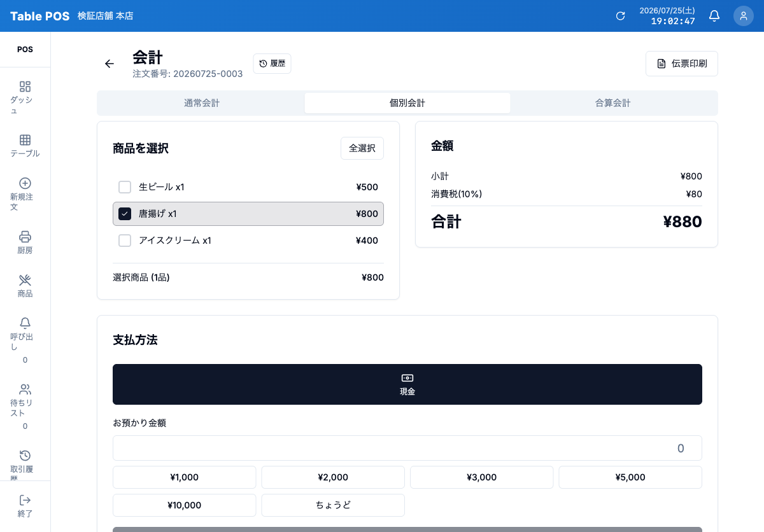Click the アイスクリーム price ¥400
This screenshot has height=532, width=764.
click(x=367, y=241)
